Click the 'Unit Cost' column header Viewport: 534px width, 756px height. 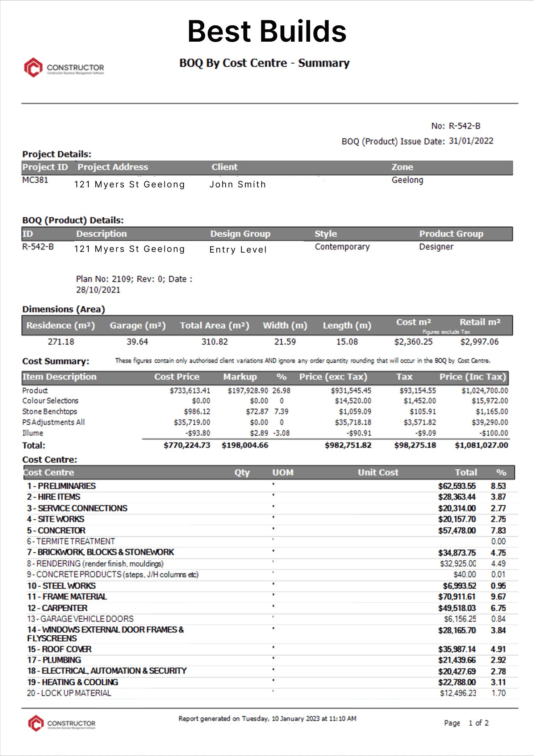coord(378,473)
